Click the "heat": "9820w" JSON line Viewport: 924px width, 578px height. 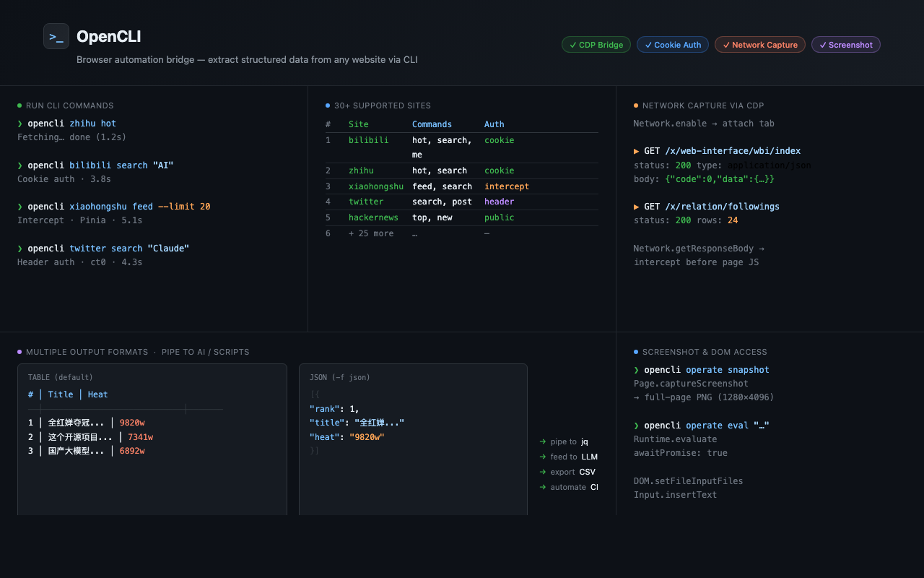[347, 437]
